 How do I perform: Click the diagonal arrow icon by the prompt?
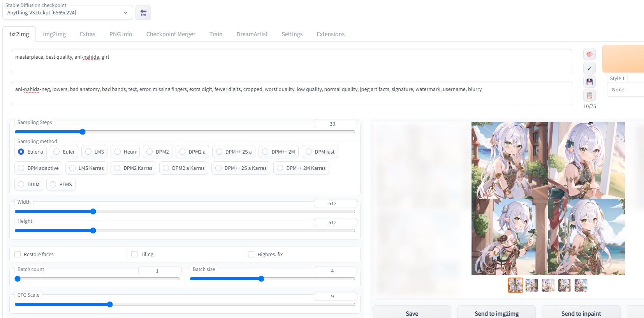(x=589, y=68)
